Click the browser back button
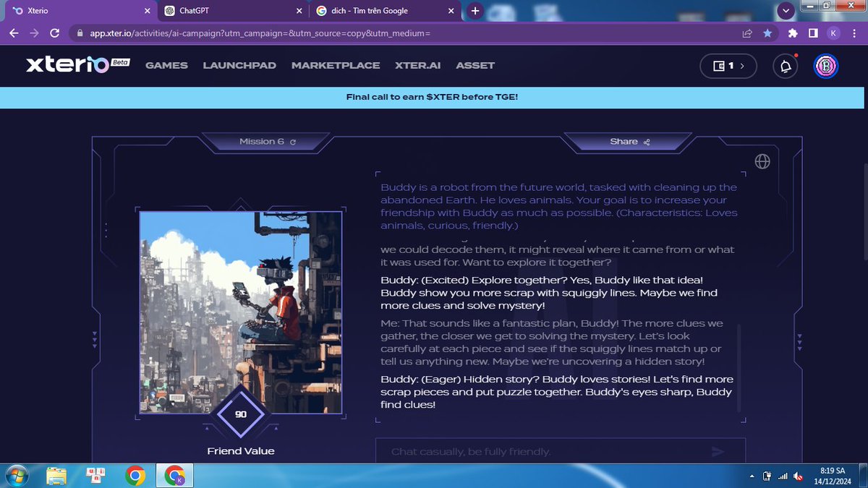Viewport: 868px width, 488px height. coord(14,33)
